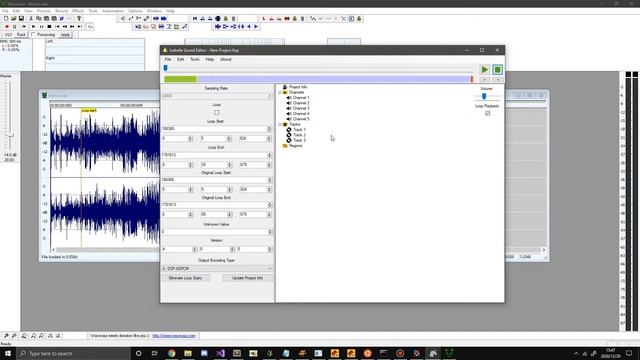The width and height of the screenshot is (640, 360).
Task: Click Play button in Wavosaur transport
Action: coord(33,27)
